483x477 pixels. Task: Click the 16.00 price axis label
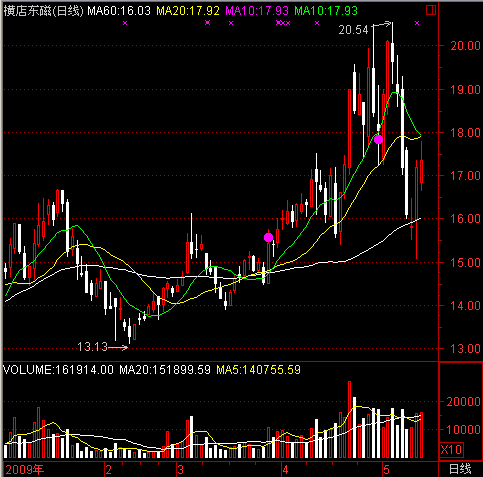click(x=465, y=219)
